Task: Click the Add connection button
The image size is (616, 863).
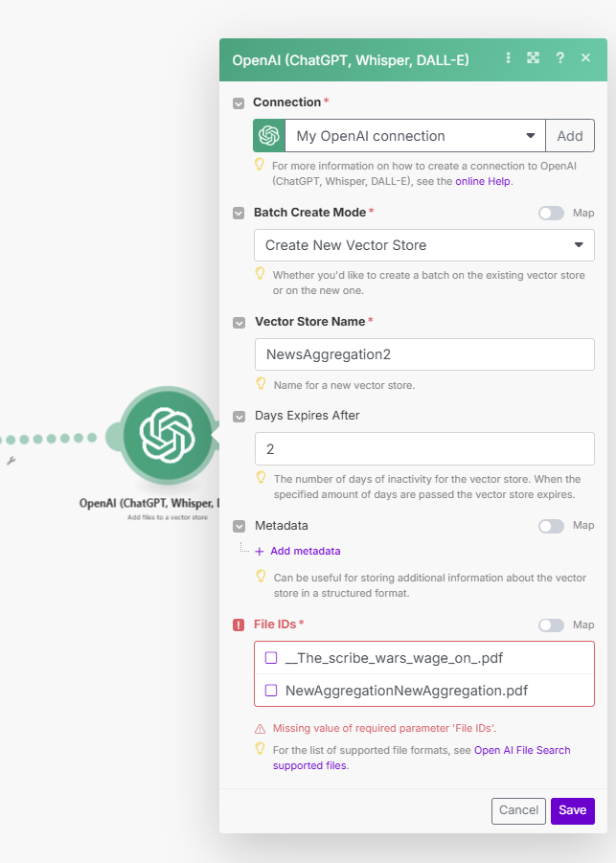Action: tap(570, 136)
